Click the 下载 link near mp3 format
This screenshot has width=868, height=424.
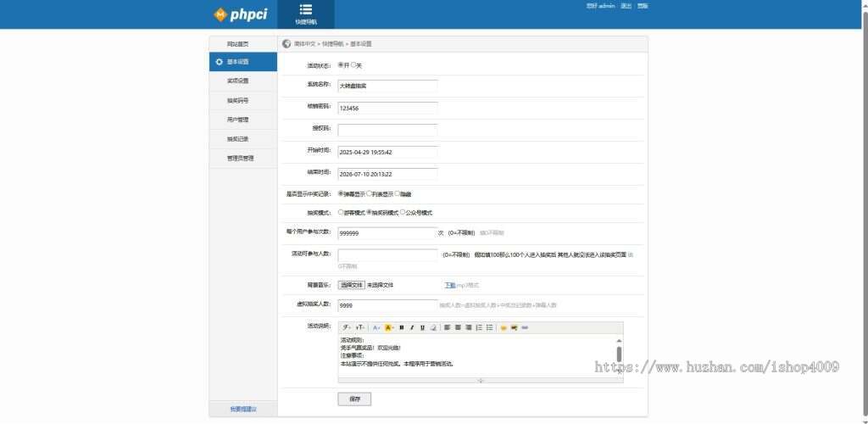[x=450, y=285]
